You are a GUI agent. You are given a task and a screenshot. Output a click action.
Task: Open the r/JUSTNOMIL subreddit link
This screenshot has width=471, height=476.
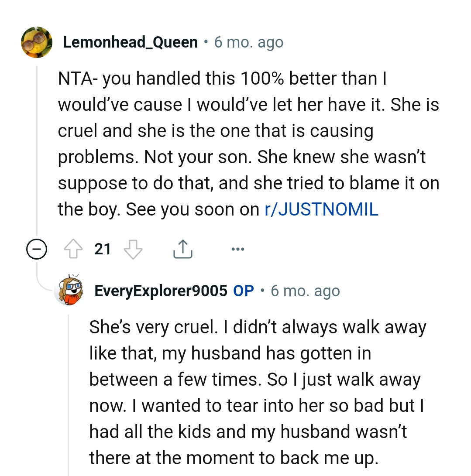coord(321,209)
